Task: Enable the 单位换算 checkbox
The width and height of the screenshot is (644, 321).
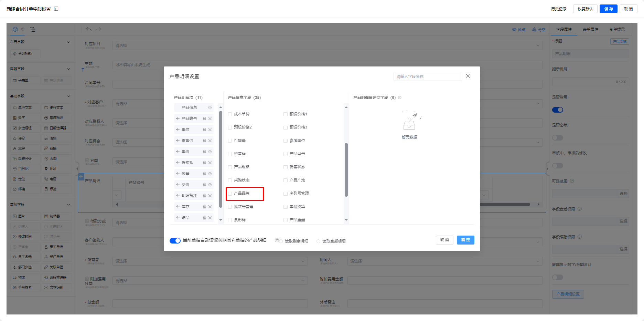Action: click(x=286, y=207)
